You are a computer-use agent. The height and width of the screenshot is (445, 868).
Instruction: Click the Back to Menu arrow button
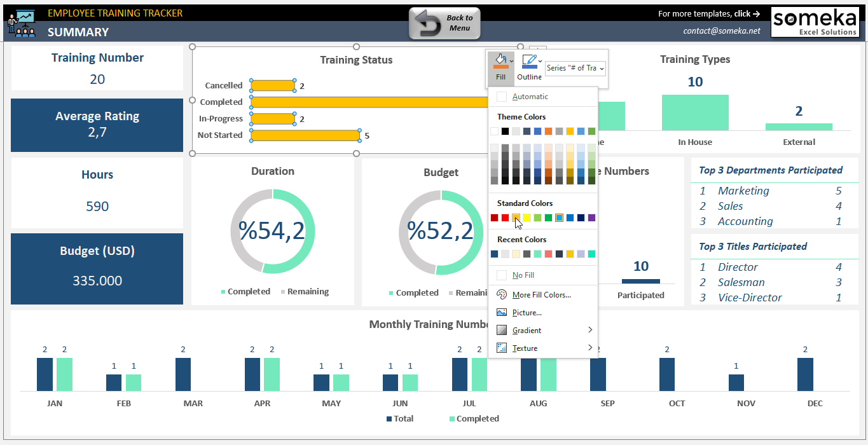pyautogui.click(x=444, y=24)
